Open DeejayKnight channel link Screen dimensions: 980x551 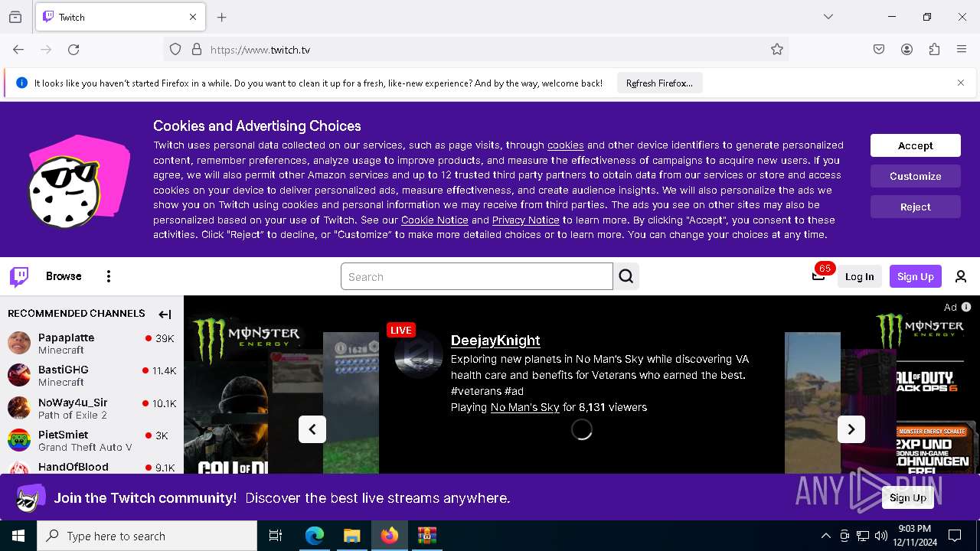[495, 341]
